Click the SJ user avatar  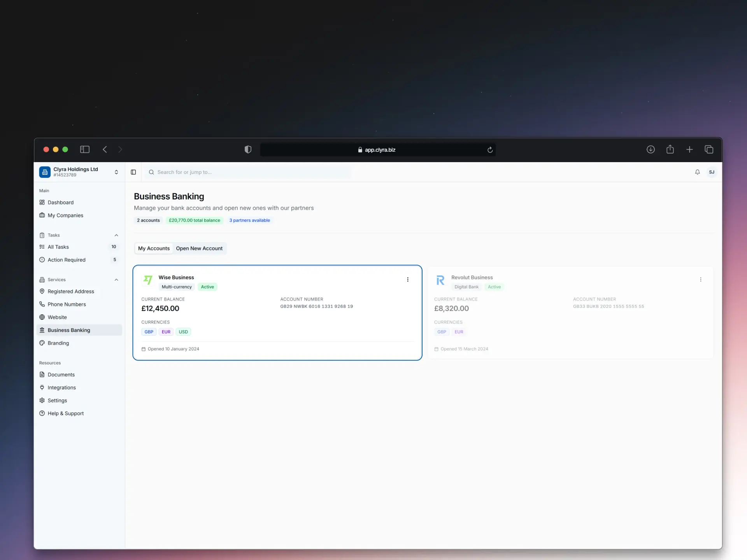point(711,172)
